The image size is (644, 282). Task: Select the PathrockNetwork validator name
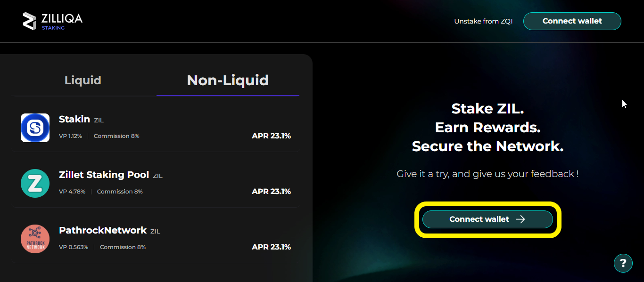pos(103,230)
